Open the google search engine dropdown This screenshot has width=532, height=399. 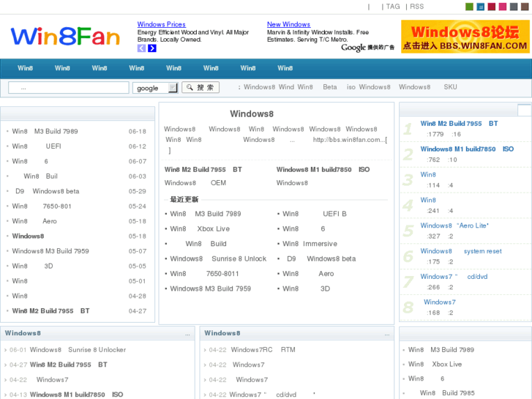[x=155, y=88]
